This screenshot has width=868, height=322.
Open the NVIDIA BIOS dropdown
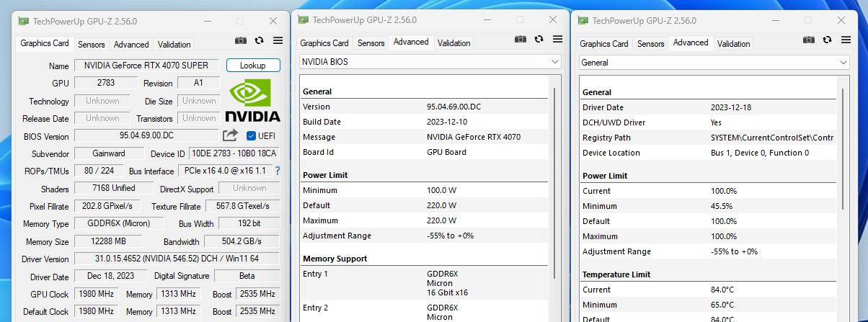[430, 62]
